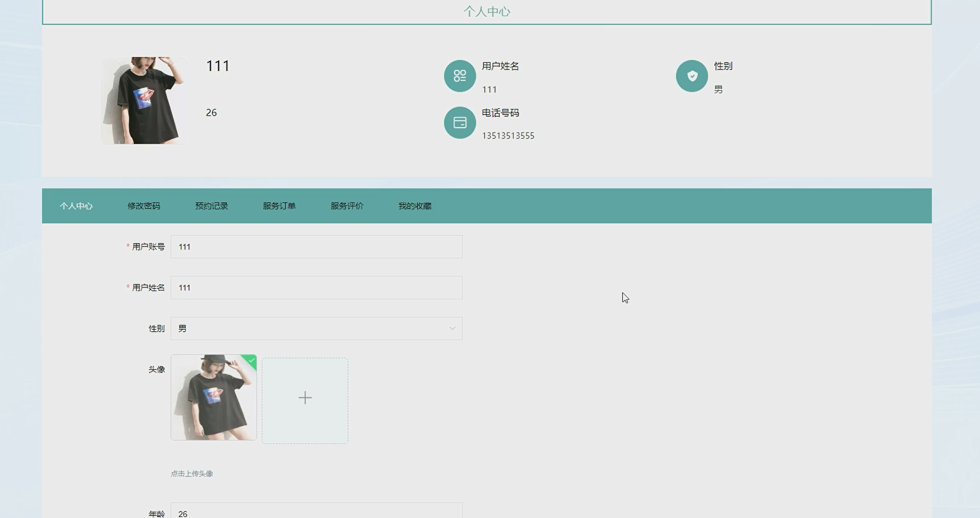Open the 修改密码 tab
Viewport: 980px width, 518px height.
pos(144,206)
